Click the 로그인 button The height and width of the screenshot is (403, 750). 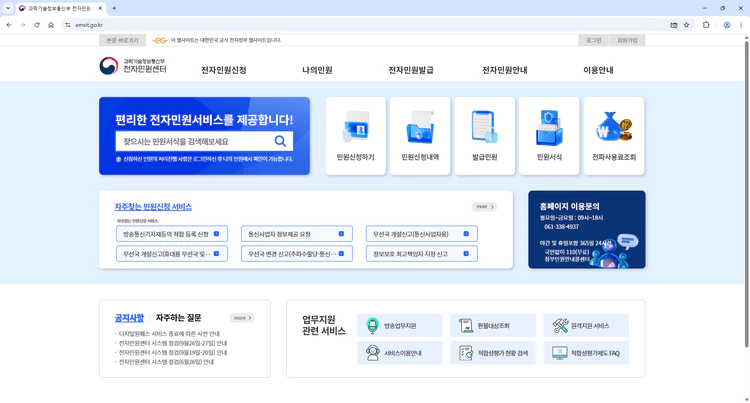(594, 41)
